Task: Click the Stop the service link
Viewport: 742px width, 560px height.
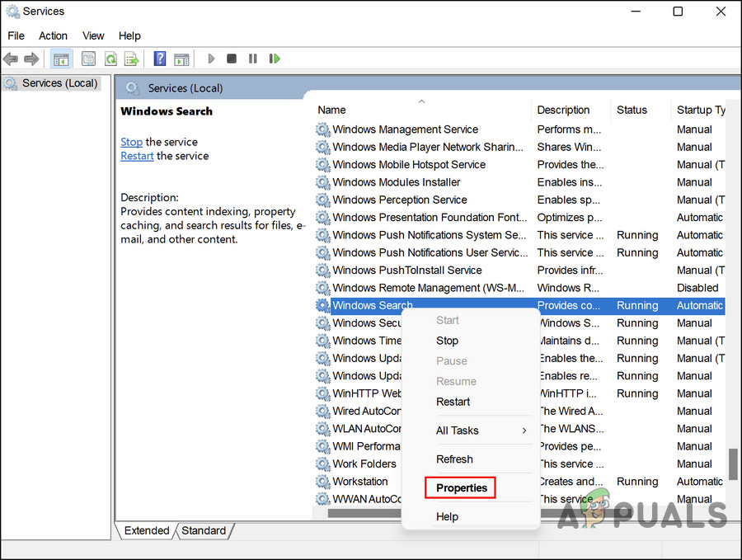Action: [x=131, y=142]
